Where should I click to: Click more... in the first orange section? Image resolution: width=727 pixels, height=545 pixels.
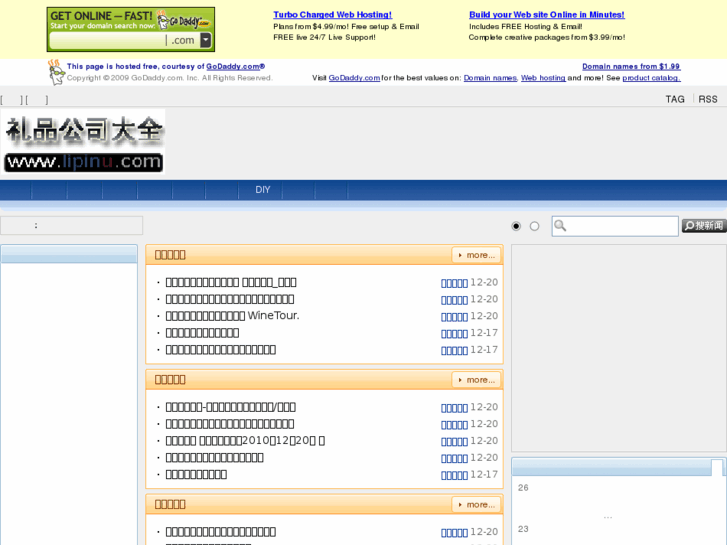tap(476, 255)
